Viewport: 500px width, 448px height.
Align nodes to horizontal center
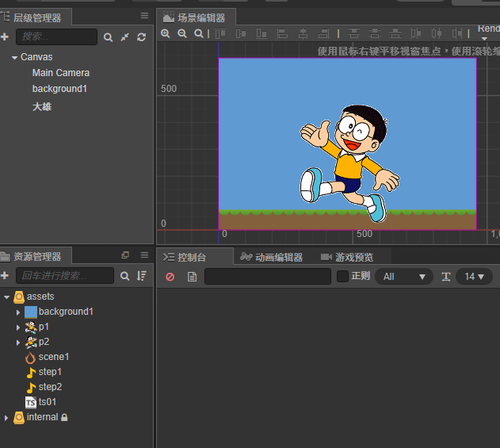click(x=303, y=33)
